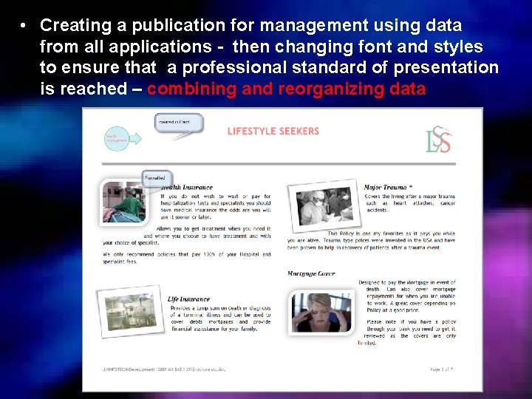Click the Life Insurance heading

[x=188, y=299]
